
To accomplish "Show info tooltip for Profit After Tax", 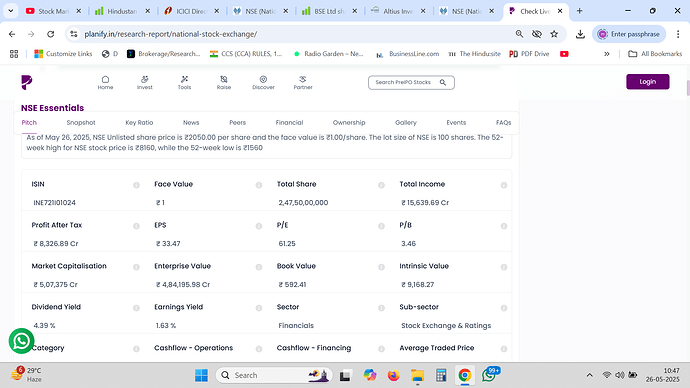I will tap(136, 226).
